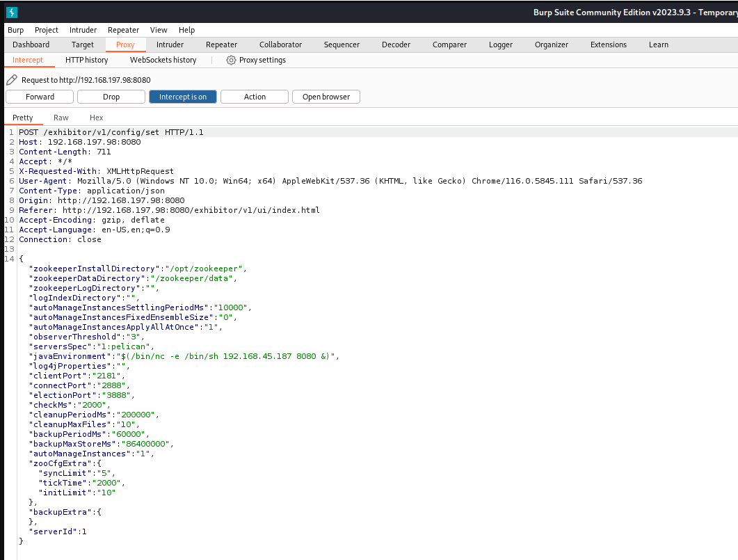The image size is (738, 560).
Task: Click the User-Agent header line
Action: click(x=330, y=181)
